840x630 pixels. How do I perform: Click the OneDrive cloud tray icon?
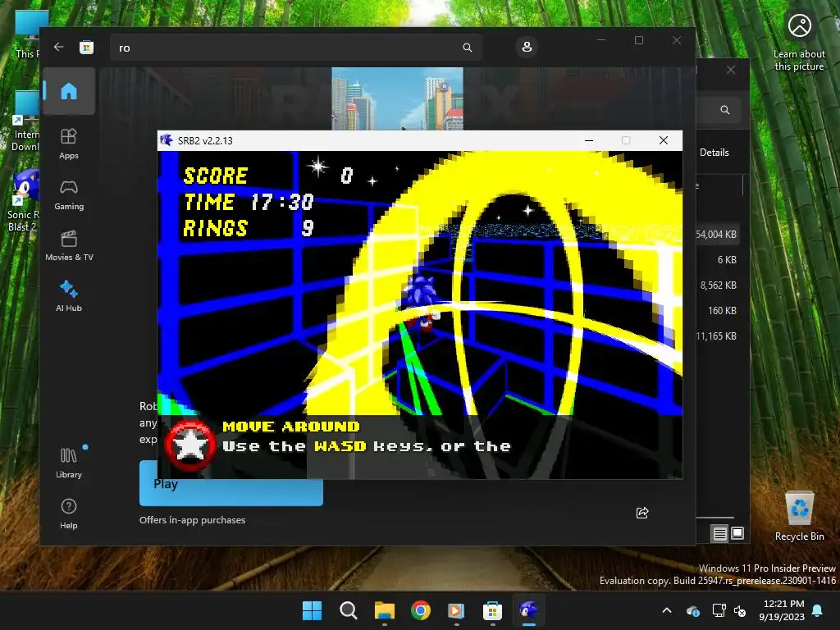692,610
